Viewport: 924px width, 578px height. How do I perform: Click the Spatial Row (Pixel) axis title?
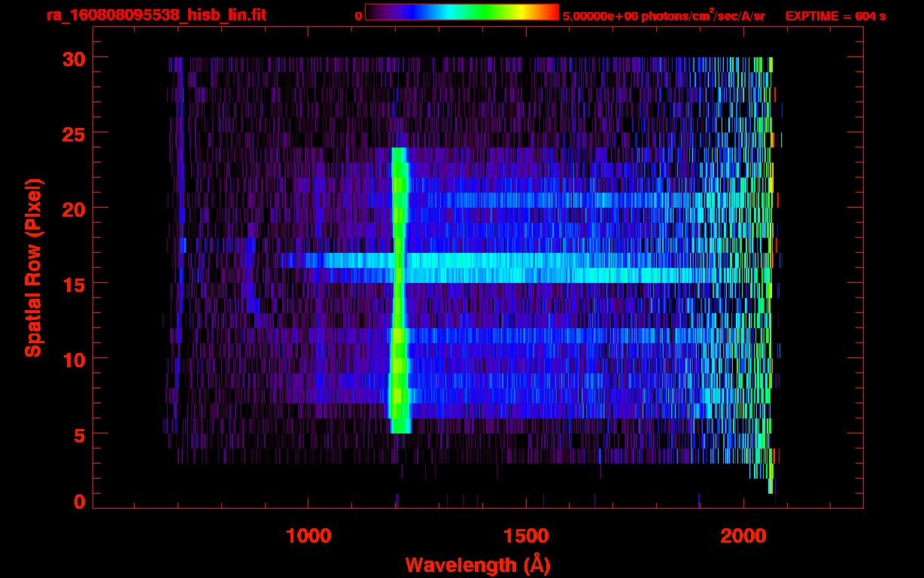[32, 267]
